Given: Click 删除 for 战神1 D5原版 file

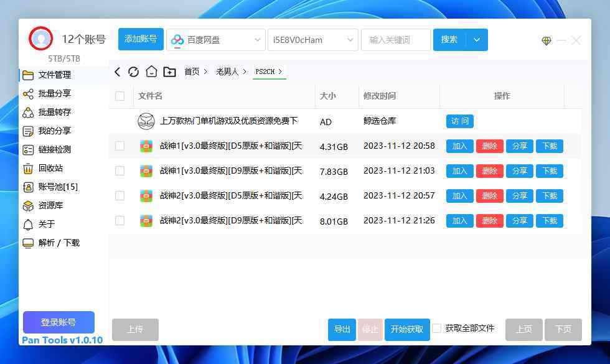Looking at the screenshot, I should (x=490, y=146).
